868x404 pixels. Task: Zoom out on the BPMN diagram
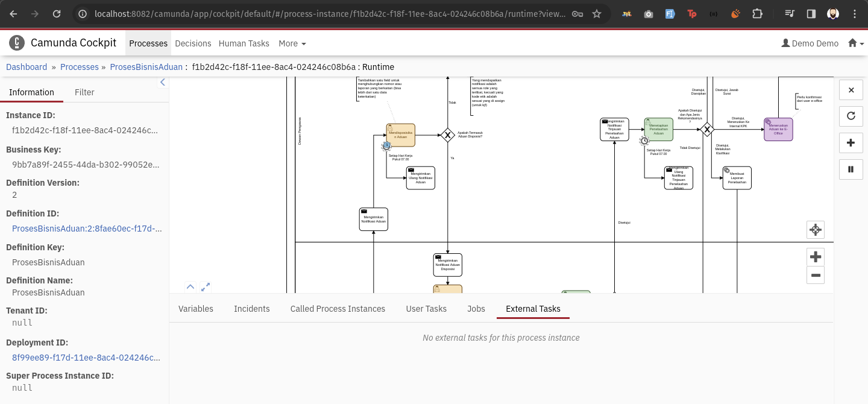[x=815, y=275]
